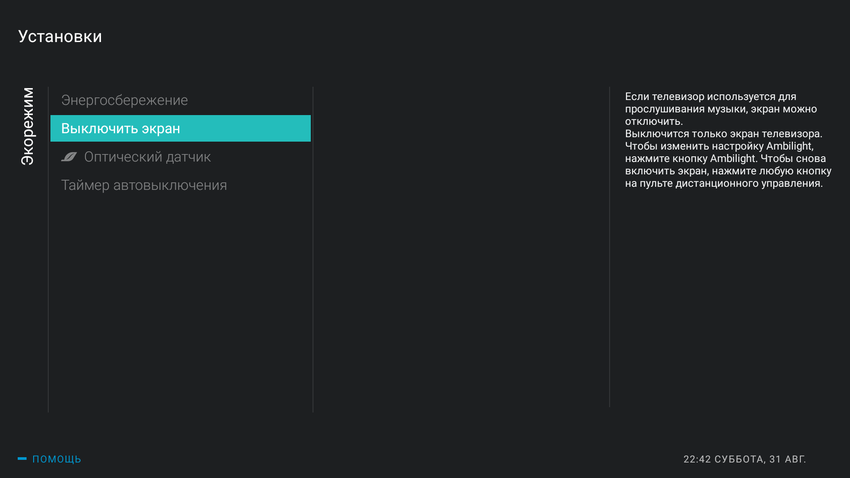Click the empty area below Таймер автовыключения

(180, 300)
